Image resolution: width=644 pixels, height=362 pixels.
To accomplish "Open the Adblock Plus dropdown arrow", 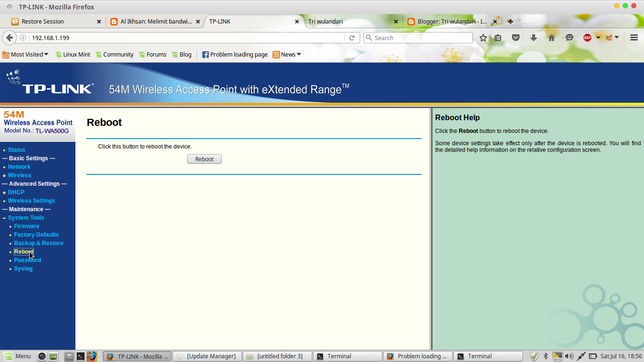I will (x=598, y=38).
